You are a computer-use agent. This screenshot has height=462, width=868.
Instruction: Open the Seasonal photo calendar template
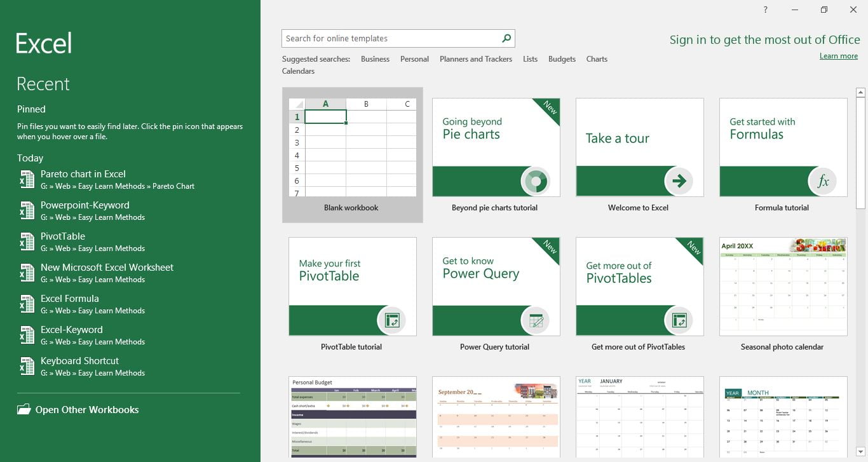(782, 286)
